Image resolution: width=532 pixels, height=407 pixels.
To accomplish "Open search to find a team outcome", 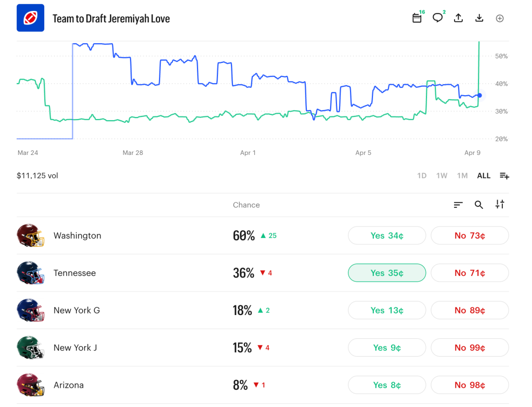I will click(x=478, y=205).
